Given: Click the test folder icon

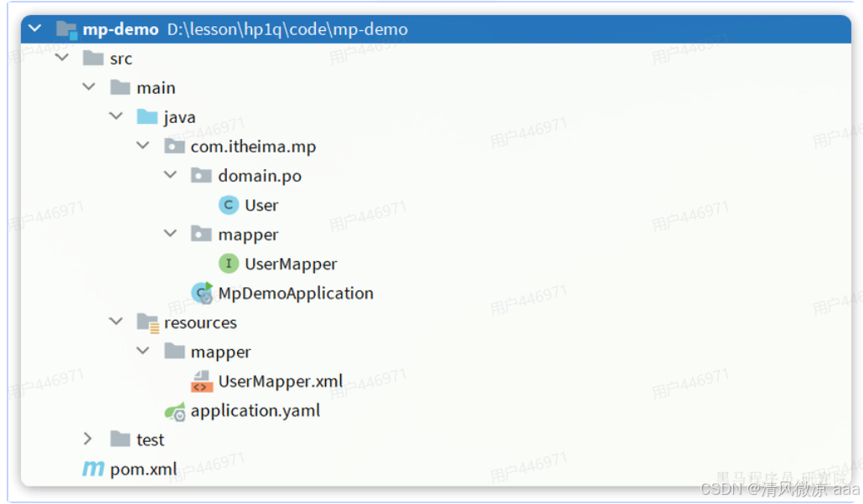Looking at the screenshot, I should point(120,439).
